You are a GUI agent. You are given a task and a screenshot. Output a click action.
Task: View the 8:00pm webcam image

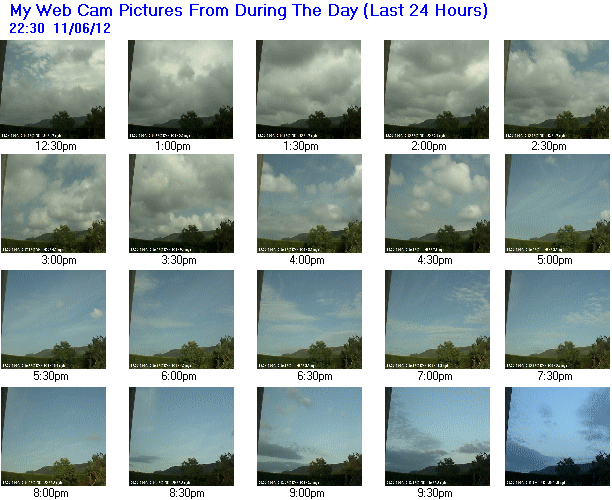pyautogui.click(x=53, y=436)
